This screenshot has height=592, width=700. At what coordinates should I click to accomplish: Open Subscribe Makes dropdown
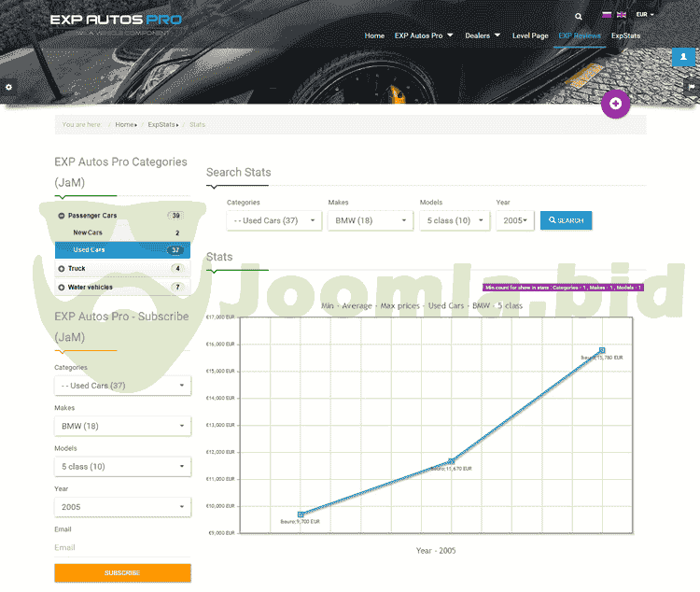123,426
